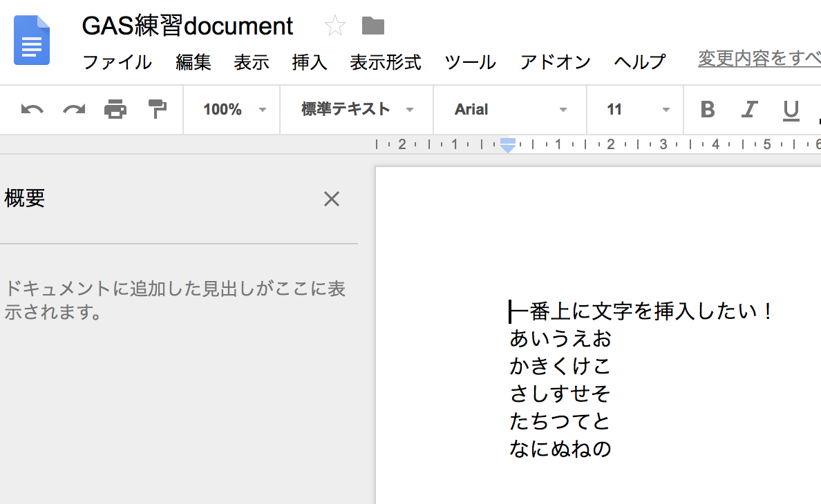Click the 変更内容をすべ save status link
821x504 pixels.
759,59
